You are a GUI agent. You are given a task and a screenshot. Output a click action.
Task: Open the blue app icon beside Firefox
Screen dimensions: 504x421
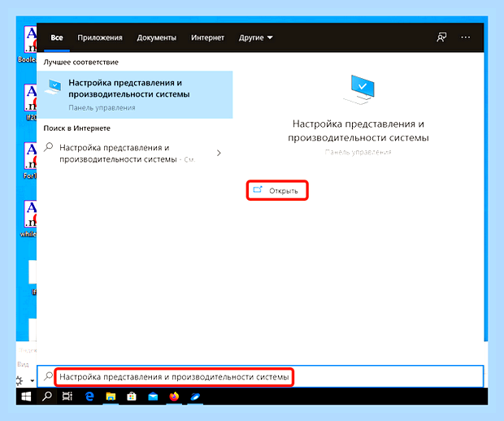pyautogui.click(x=195, y=397)
